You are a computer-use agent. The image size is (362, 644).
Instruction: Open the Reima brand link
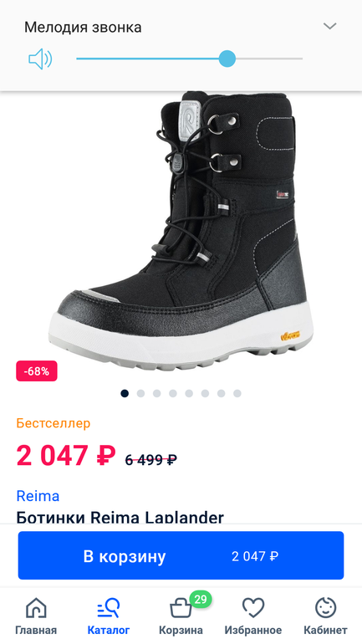[x=38, y=496]
